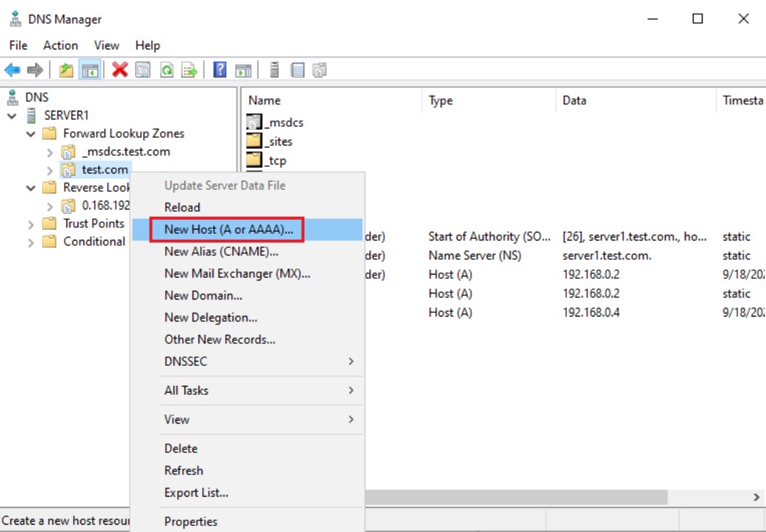
Task: Open the _sites folder in the list
Action: click(280, 142)
